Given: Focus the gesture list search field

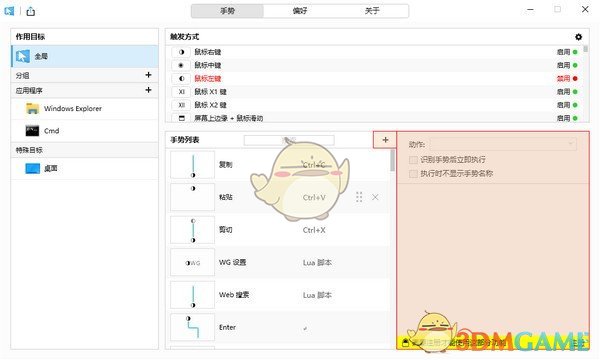Looking at the screenshot, I should pyautogui.click(x=289, y=140).
